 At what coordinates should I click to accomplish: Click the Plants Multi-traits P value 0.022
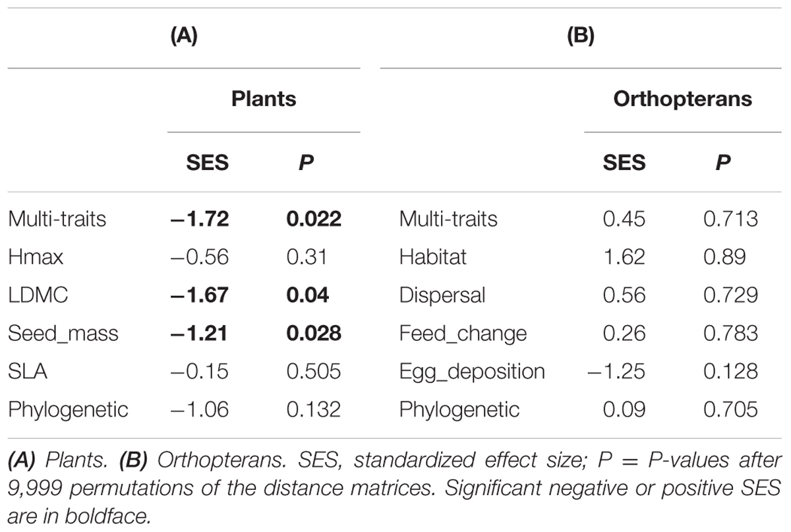tap(314, 218)
